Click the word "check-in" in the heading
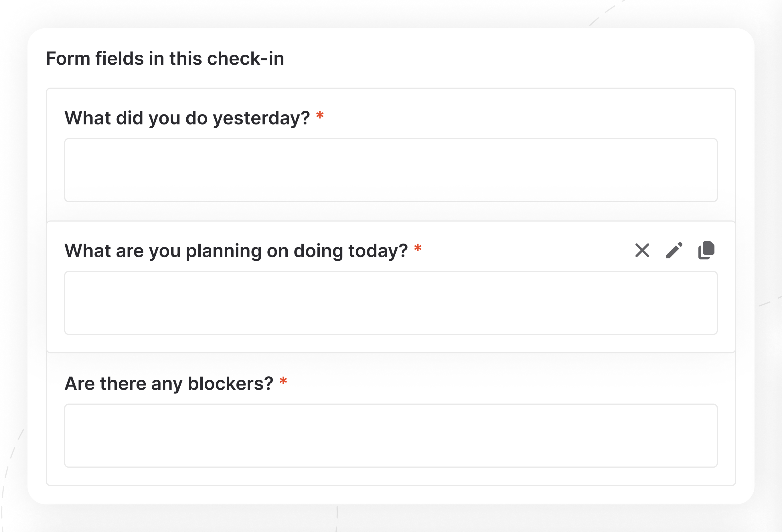782x532 pixels. [x=245, y=59]
